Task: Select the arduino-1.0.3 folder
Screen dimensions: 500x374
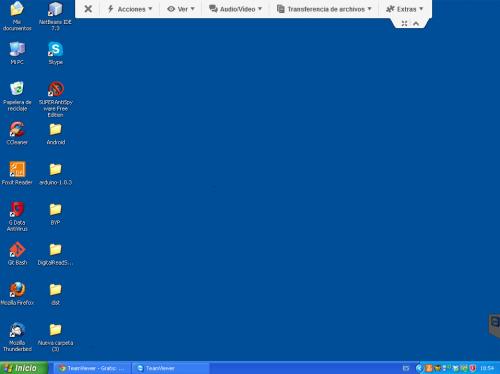Action: [x=55, y=173]
